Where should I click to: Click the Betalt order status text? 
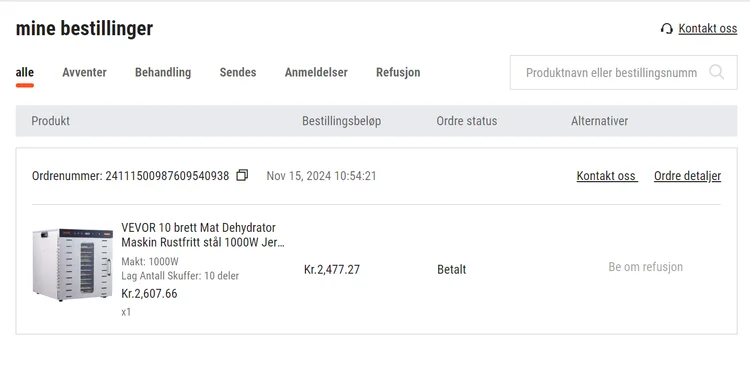click(x=452, y=269)
